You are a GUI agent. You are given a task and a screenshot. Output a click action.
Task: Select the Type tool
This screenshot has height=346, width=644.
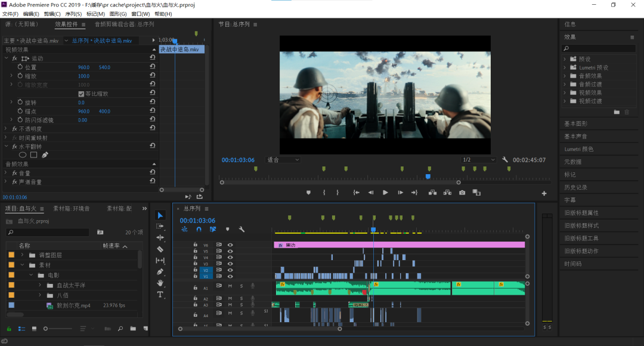pyautogui.click(x=160, y=295)
